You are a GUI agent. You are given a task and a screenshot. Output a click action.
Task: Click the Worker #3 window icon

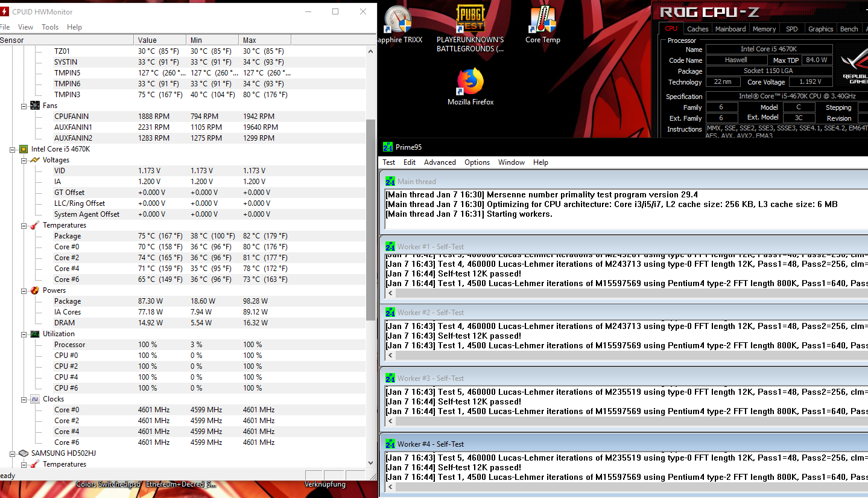390,378
